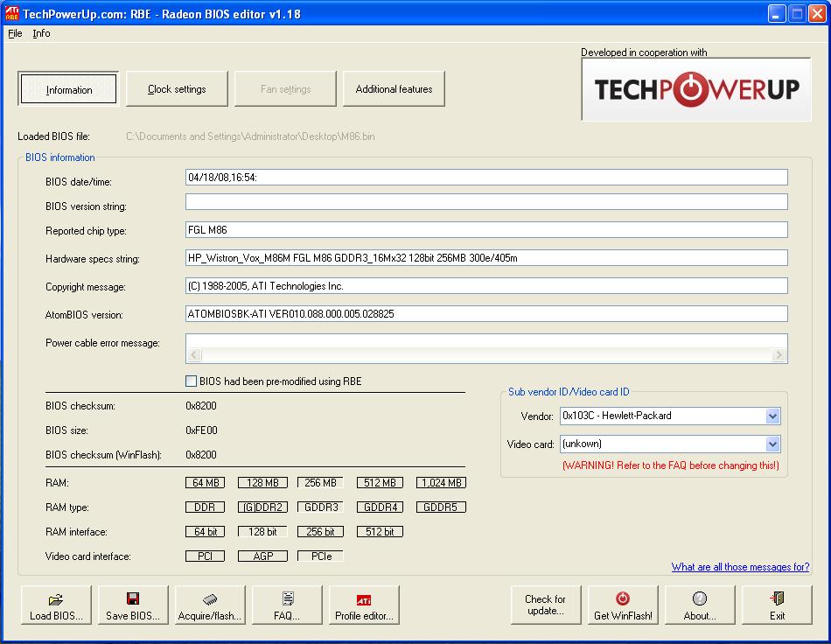Click the Reported chip type field

486,229
